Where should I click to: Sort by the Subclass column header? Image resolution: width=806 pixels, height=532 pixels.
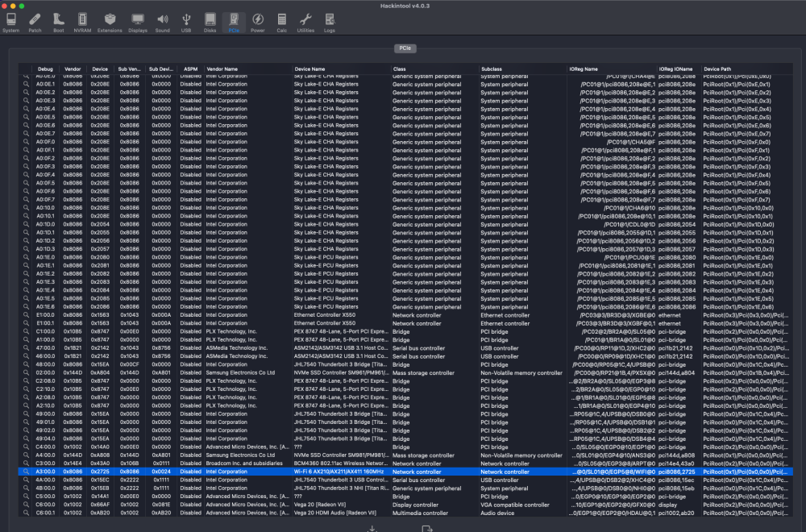tap(523, 69)
